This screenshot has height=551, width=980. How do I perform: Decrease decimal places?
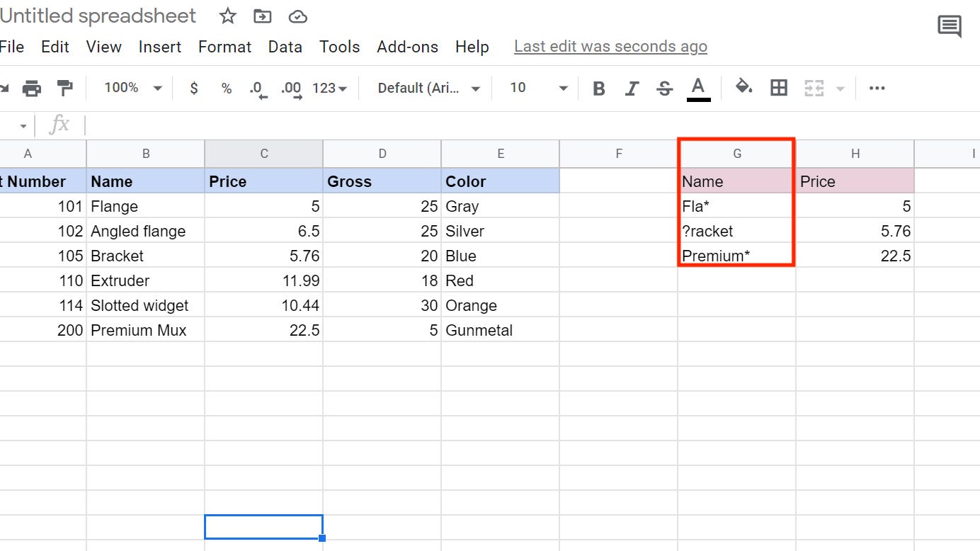coord(258,89)
